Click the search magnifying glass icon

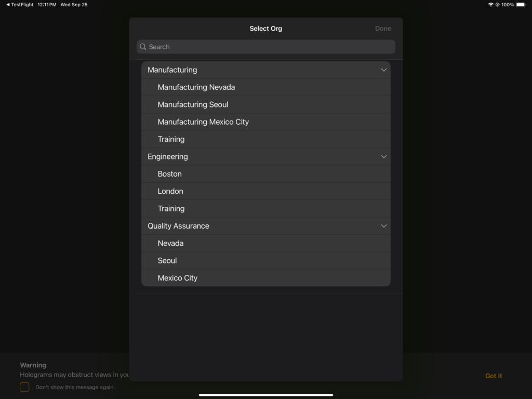pyautogui.click(x=143, y=47)
